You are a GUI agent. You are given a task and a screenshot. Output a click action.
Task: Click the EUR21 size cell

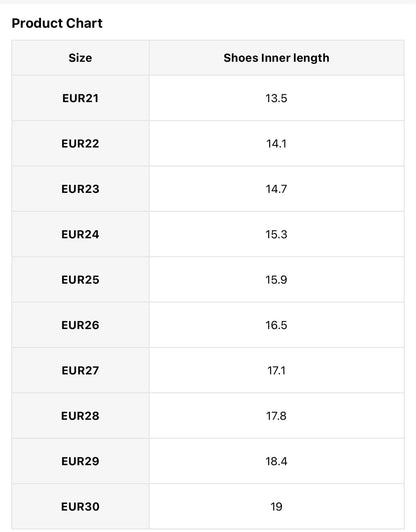click(x=80, y=98)
